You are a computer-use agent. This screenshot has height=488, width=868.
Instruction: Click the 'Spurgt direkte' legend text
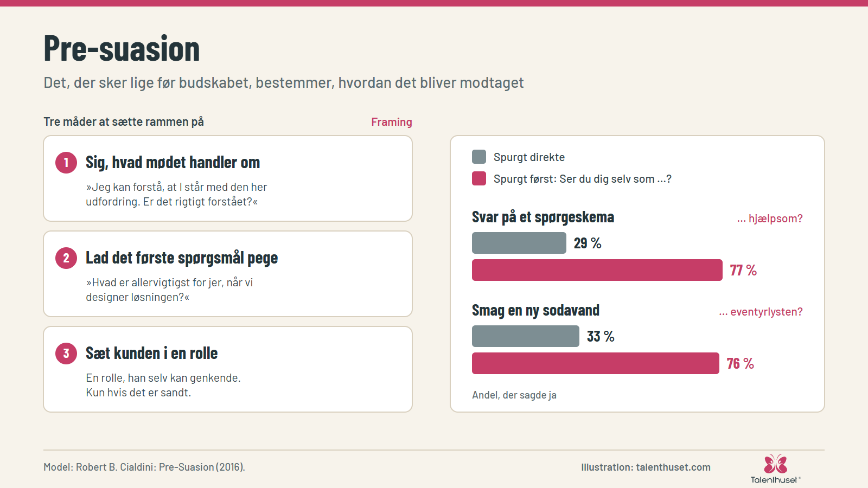click(529, 157)
